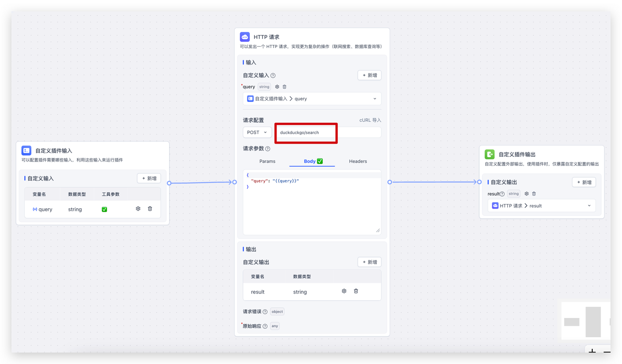Viewport: 622px width, 364px height.
Task: Expand the 自定义插件输入 > query selector
Action: tap(312, 99)
